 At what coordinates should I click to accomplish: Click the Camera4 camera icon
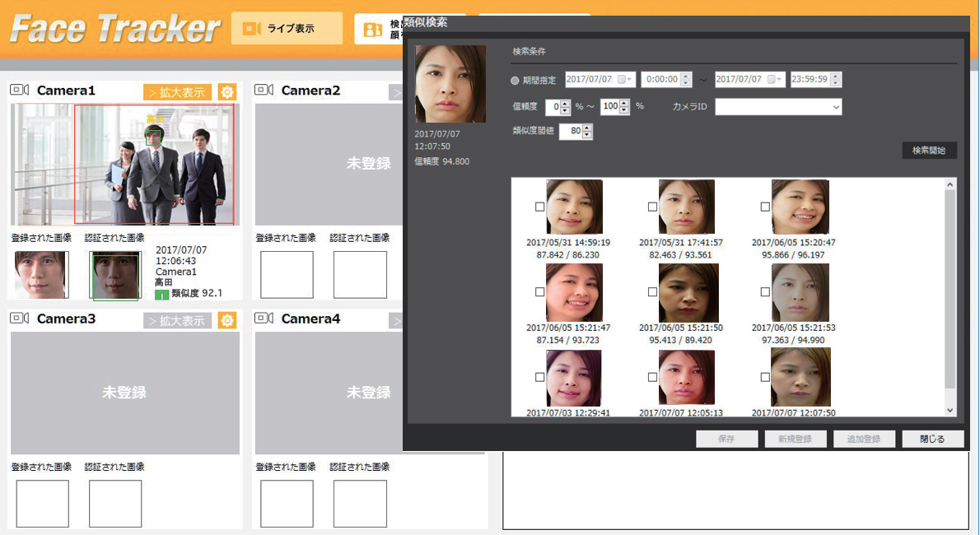[x=264, y=319]
